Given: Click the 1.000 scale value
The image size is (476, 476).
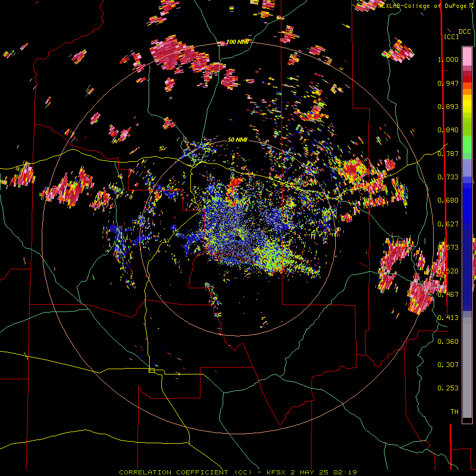Looking at the screenshot, I should pos(448,59).
